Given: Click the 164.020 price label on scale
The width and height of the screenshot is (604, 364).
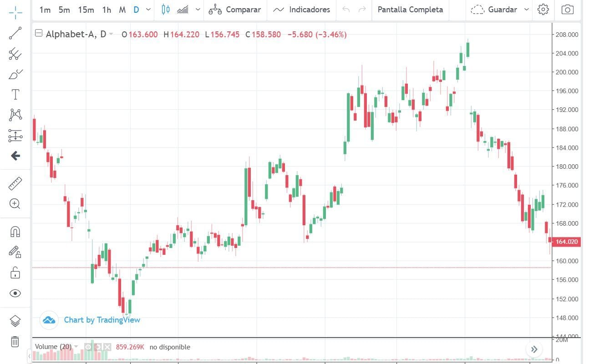Looking at the screenshot, I should coord(566,242).
